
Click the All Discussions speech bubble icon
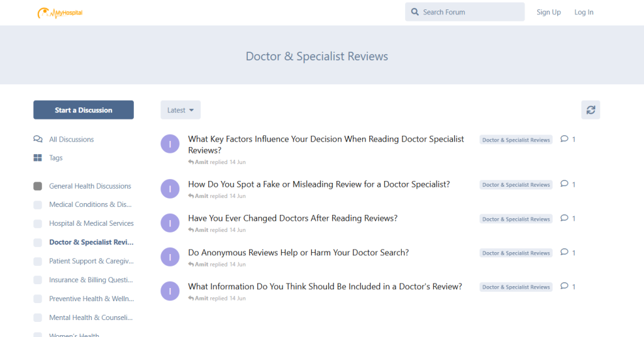[38, 140]
